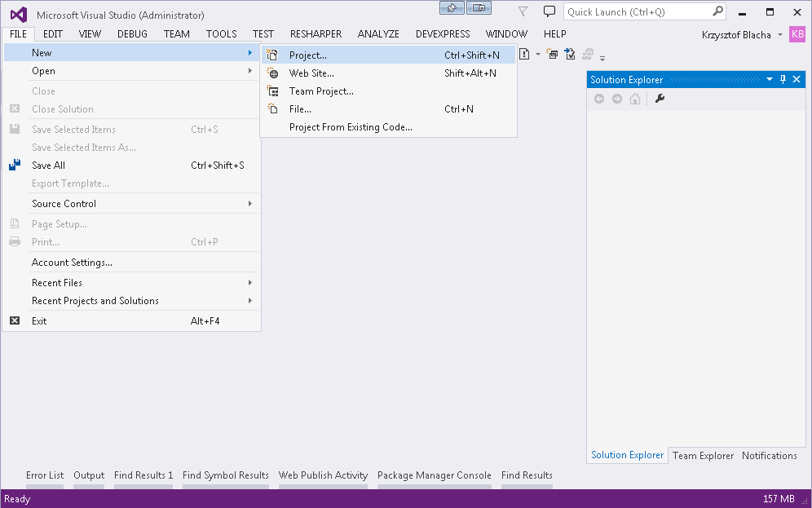Toggle auto-hide pin on Solution Explorer
The height and width of the screenshot is (508, 812).
coord(783,79)
